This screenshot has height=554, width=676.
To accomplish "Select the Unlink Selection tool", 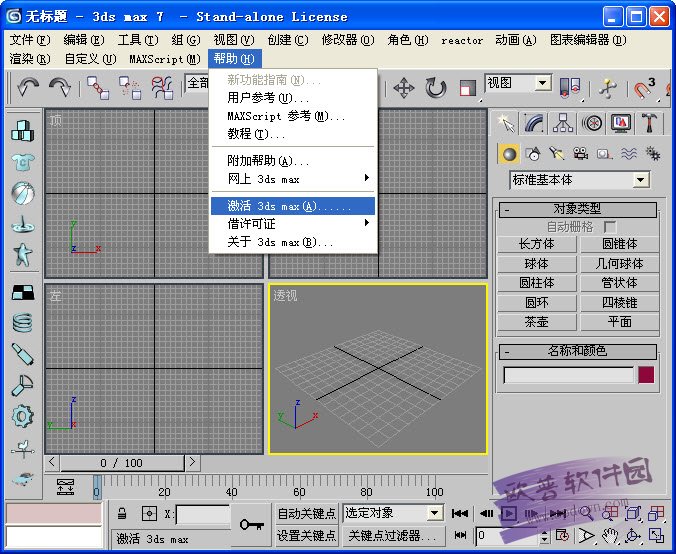I will (x=130, y=88).
